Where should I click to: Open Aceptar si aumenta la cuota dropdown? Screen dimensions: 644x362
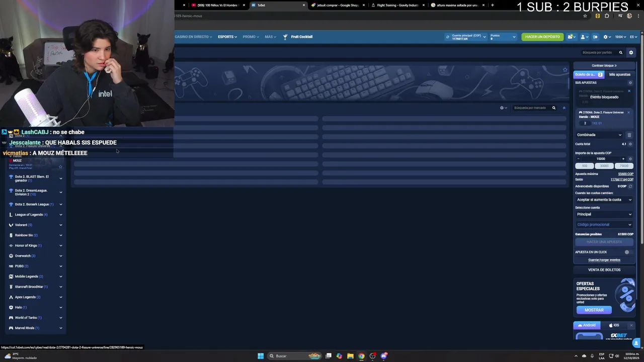pos(604,200)
